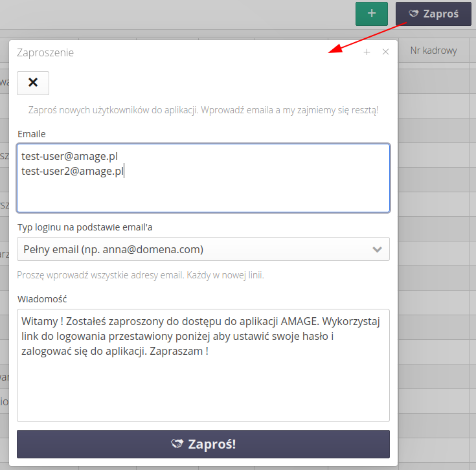Submit invitation with bottom Zaproś! button
The image size is (476, 470).
[203, 444]
